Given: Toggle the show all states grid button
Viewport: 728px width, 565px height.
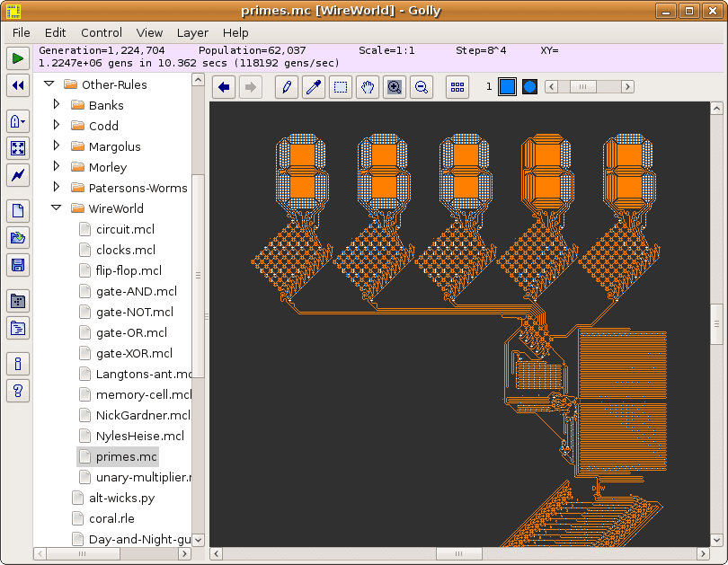Looking at the screenshot, I should 457,87.
